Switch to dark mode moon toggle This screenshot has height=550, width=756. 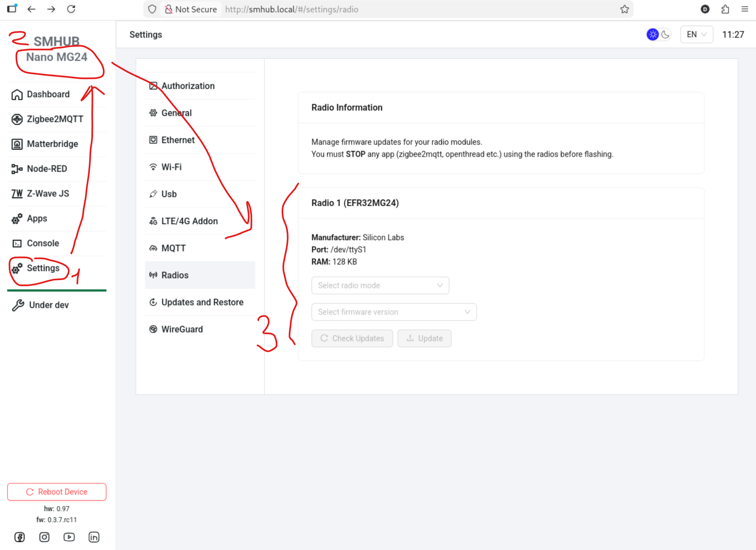tap(665, 35)
